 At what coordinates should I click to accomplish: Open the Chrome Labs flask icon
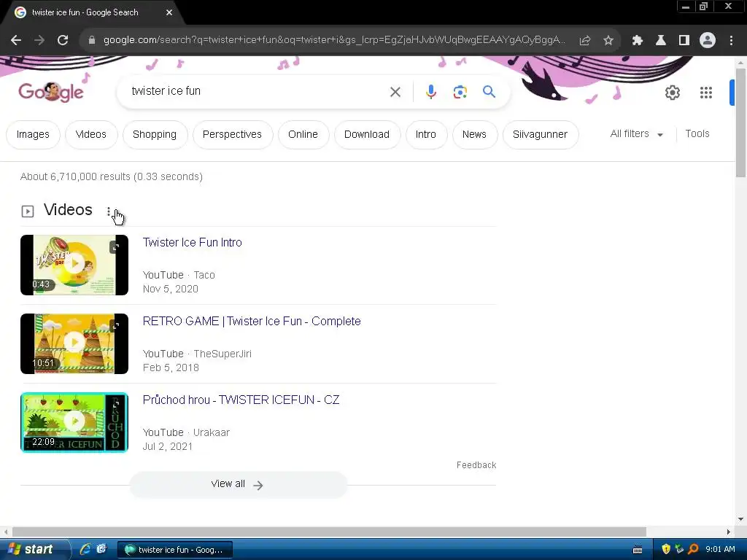pos(661,41)
